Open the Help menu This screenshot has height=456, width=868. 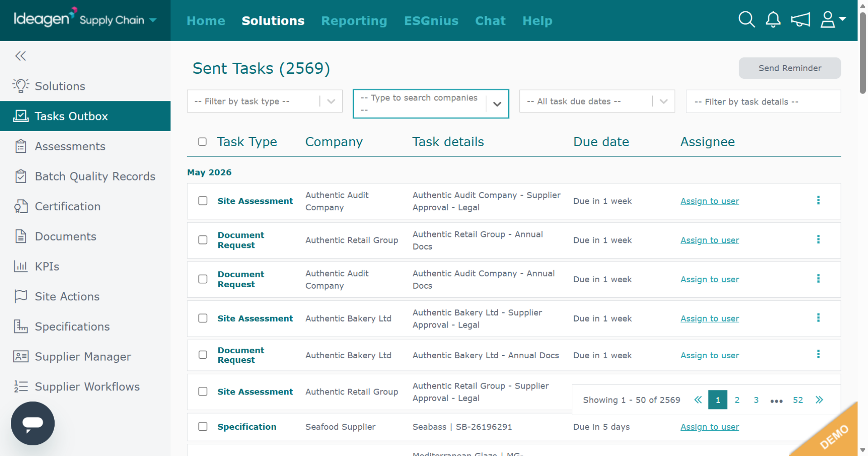[537, 21]
